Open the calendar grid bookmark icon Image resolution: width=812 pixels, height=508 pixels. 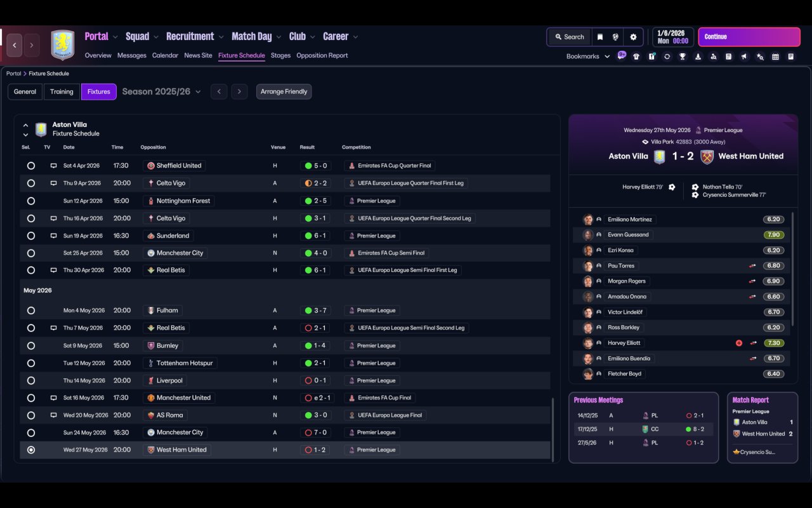(x=775, y=57)
